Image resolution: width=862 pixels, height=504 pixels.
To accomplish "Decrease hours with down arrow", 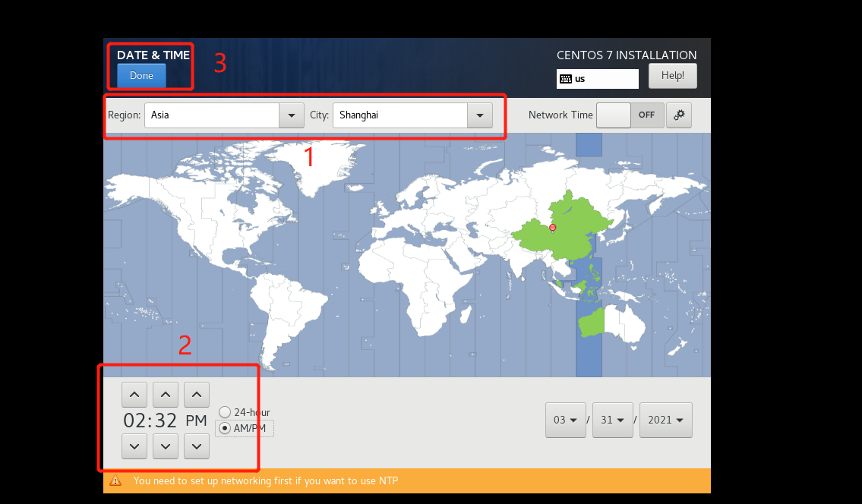I will tap(134, 446).
